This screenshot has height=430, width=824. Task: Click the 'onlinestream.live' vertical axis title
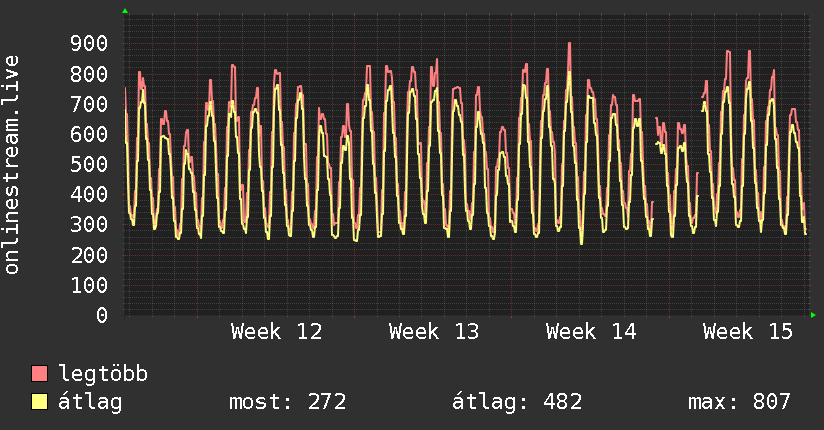coord(12,165)
